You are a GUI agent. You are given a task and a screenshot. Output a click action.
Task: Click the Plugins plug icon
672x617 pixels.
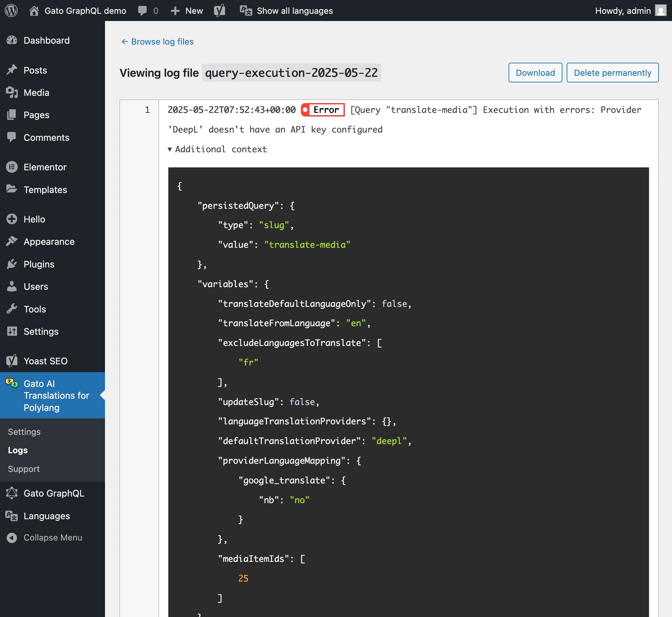click(x=12, y=264)
